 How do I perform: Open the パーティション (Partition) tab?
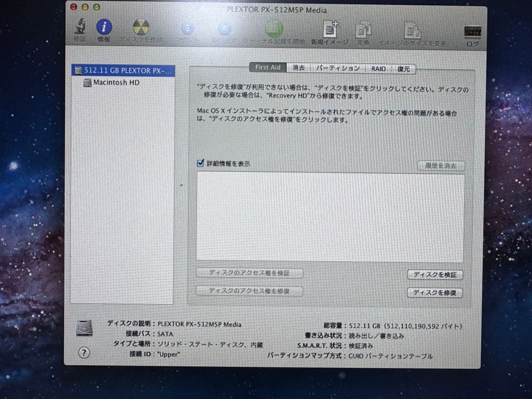coord(338,68)
